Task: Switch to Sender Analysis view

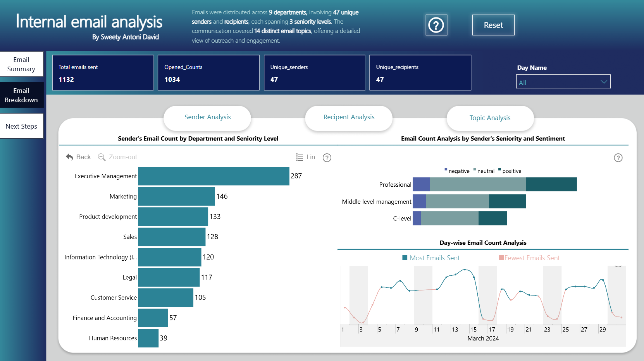Action: [x=207, y=117]
